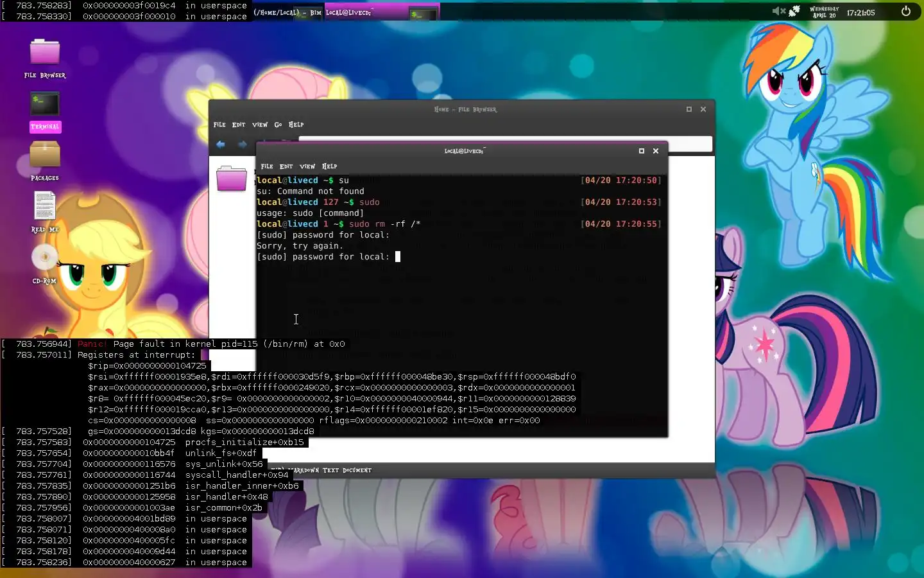Close the Home File Browser window
Screen dimensions: 924x578
point(703,109)
